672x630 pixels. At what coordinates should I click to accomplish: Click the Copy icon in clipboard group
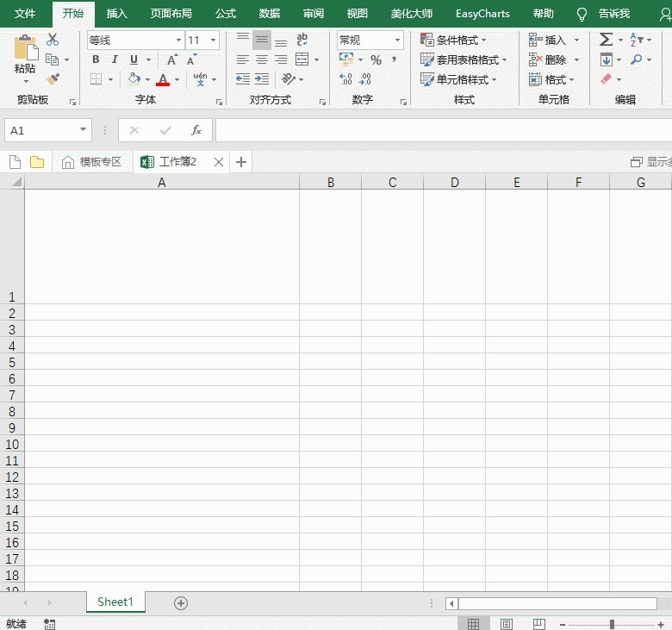click(x=52, y=59)
